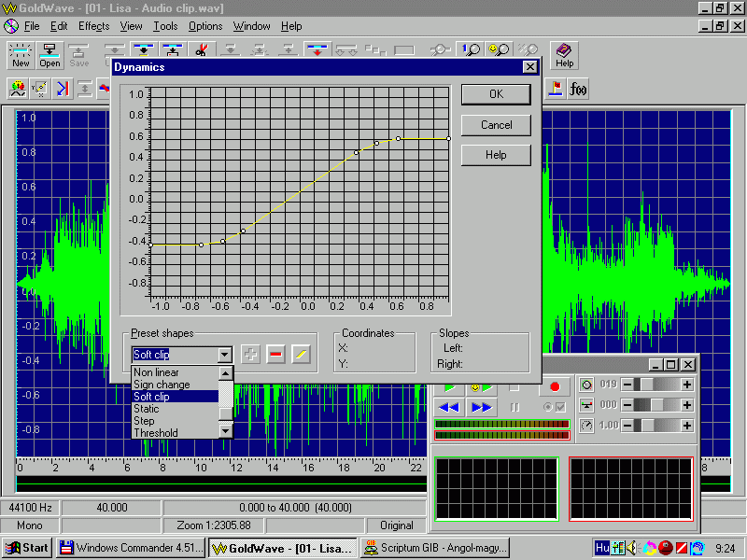Open the Preset shapes dropdown arrow

pyautogui.click(x=225, y=355)
